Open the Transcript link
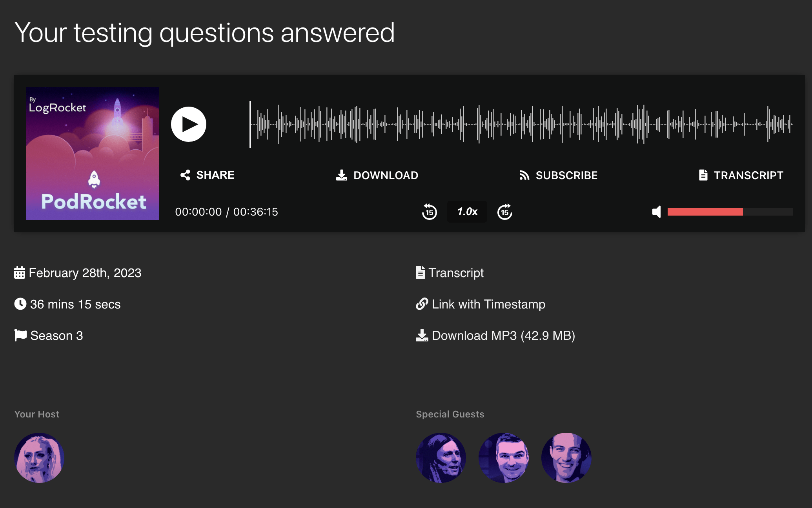Screen dimensions: 812x508 (457, 272)
